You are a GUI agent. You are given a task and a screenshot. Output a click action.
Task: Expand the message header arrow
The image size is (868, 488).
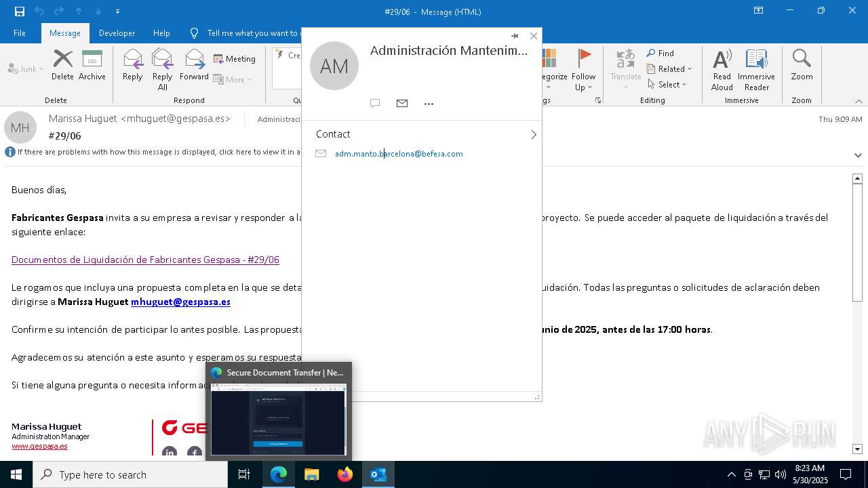[x=858, y=155]
